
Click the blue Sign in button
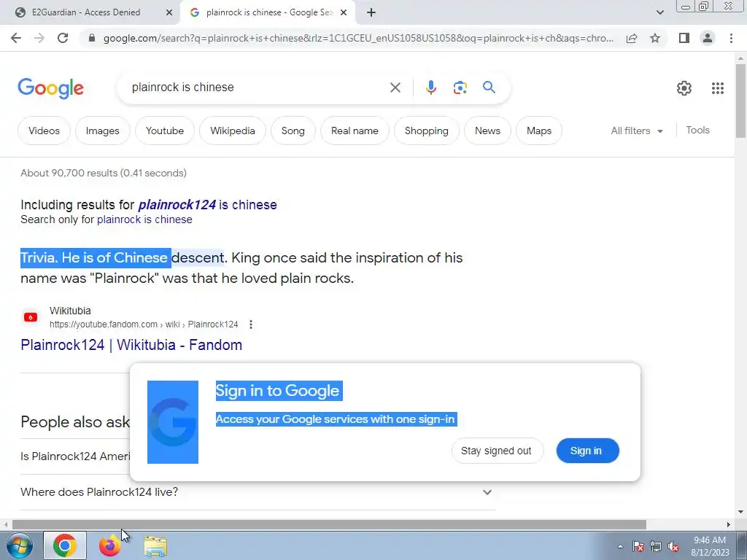(587, 451)
